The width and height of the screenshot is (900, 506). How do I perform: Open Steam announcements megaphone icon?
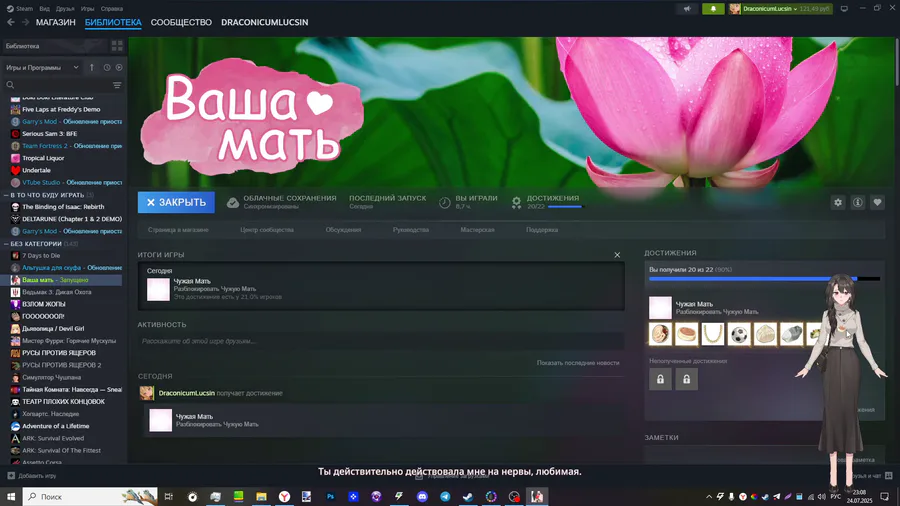687,9
